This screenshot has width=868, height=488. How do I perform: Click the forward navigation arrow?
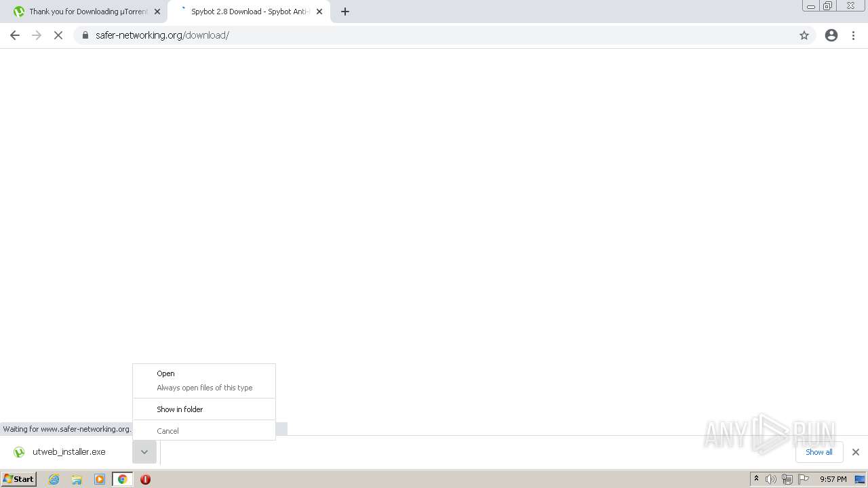click(37, 35)
